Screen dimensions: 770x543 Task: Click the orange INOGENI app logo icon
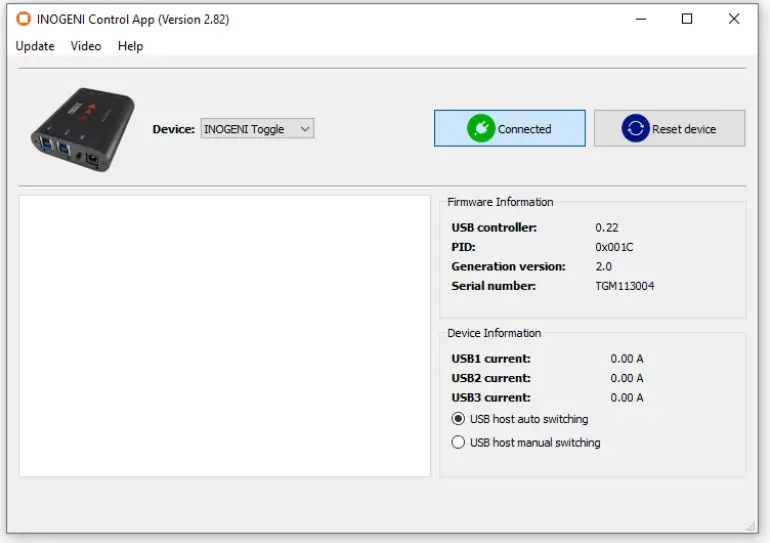click(23, 19)
